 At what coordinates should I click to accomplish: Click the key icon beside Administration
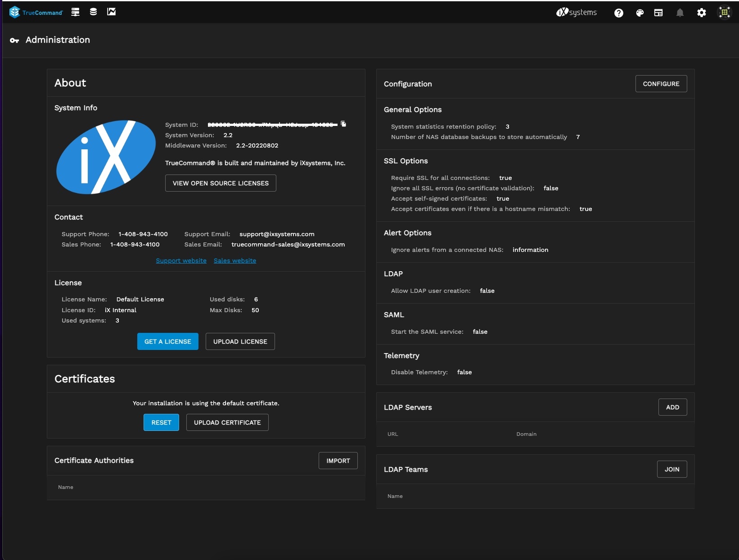click(14, 40)
